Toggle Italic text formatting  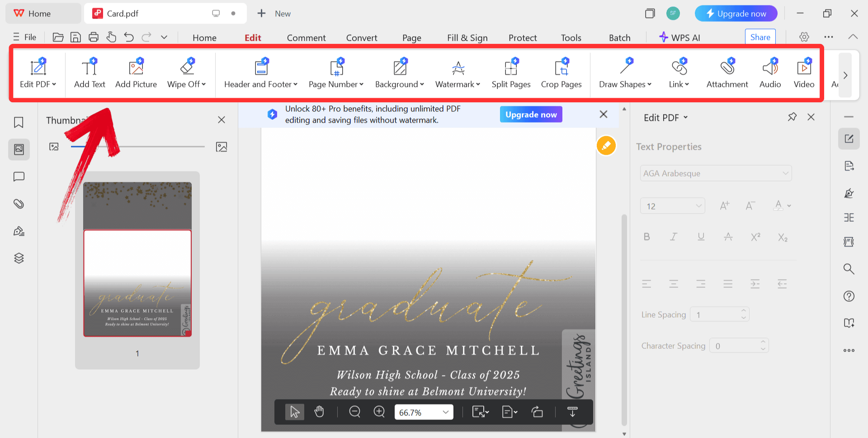[x=674, y=237]
